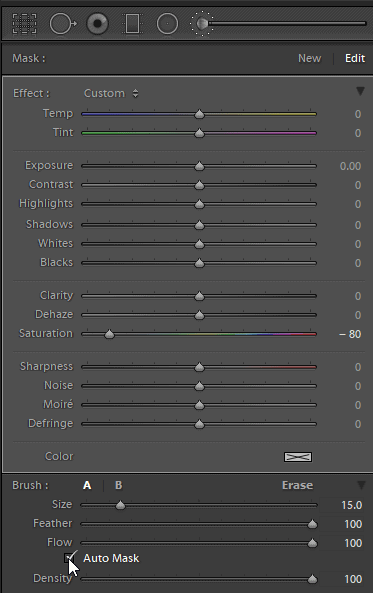Select the Crop Overlay tool
The image size is (373, 593).
(25, 23)
